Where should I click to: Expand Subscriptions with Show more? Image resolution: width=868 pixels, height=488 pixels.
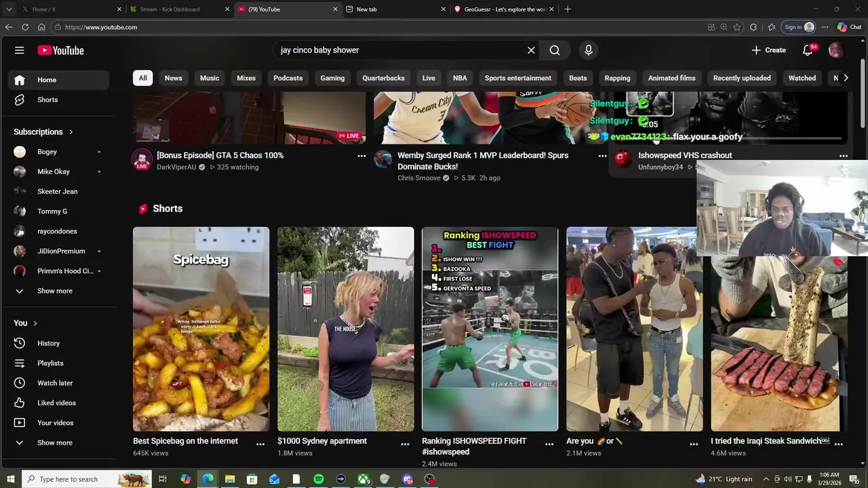[58, 291]
